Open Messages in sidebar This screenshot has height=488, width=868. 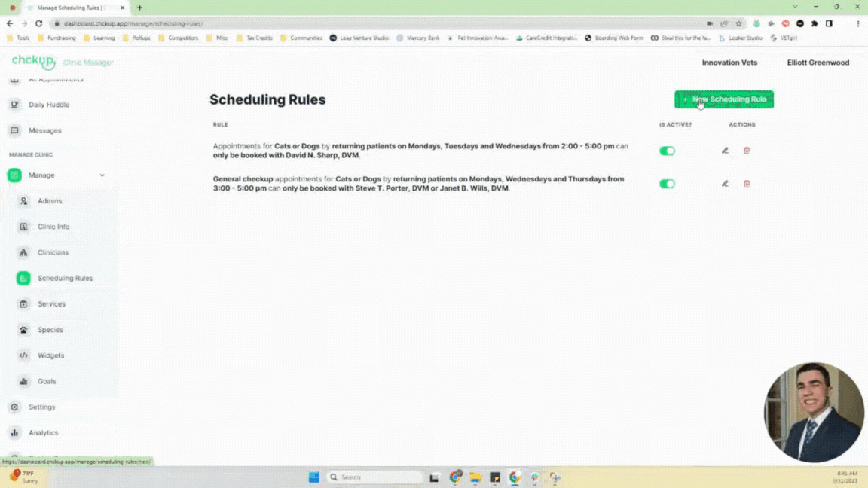45,130
